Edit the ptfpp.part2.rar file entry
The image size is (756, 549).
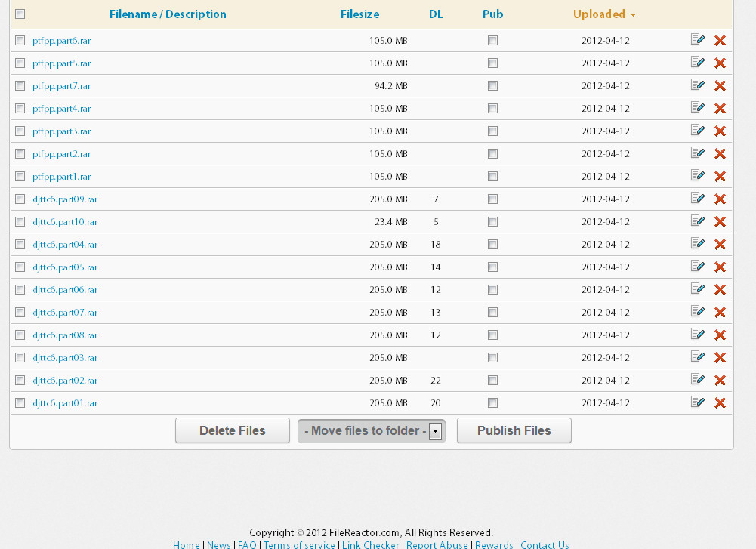click(698, 153)
